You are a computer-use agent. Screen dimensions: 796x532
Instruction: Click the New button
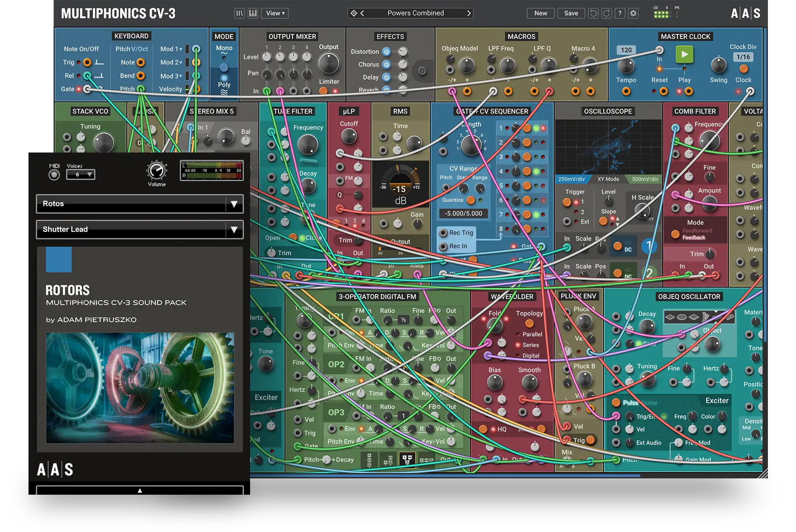[x=540, y=13]
